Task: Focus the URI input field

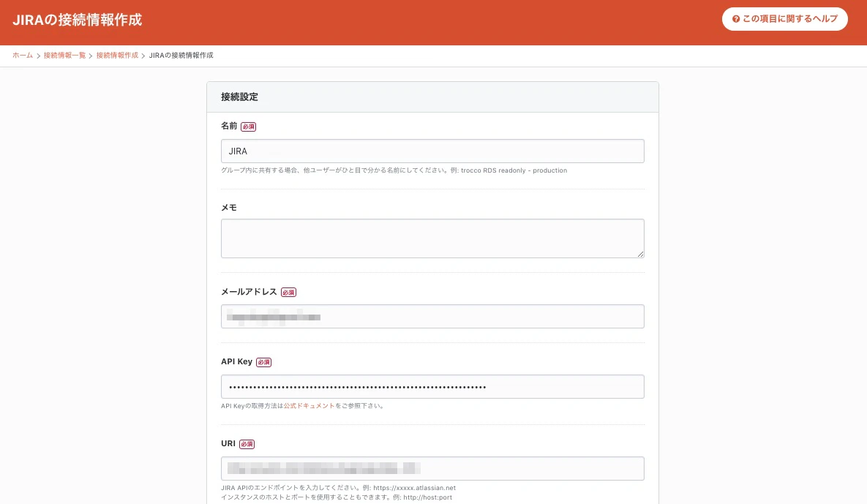Action: [432, 469]
